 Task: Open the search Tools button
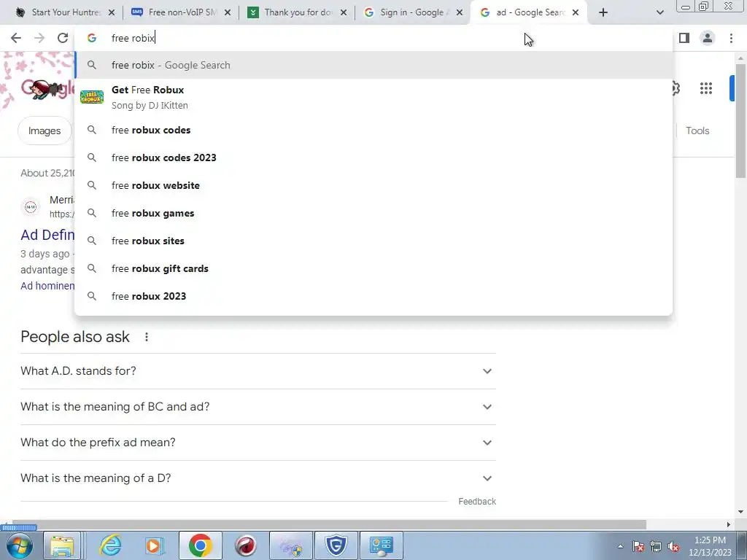(697, 131)
